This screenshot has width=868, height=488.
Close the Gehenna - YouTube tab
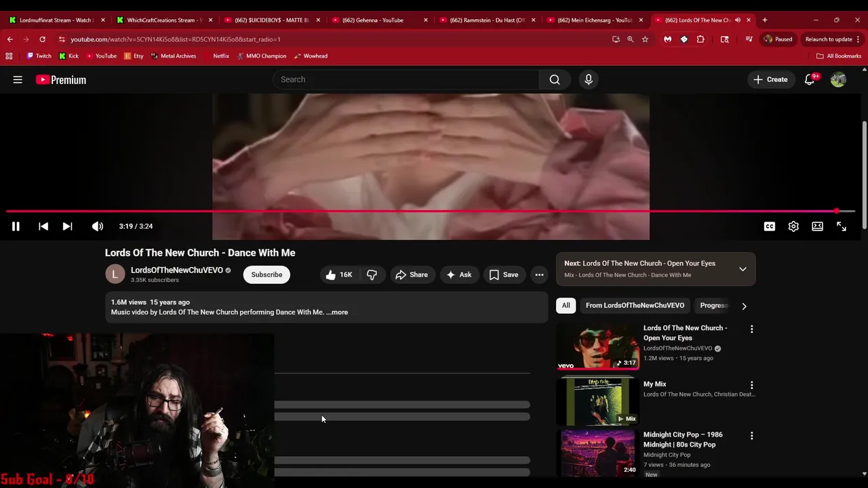pos(426,20)
